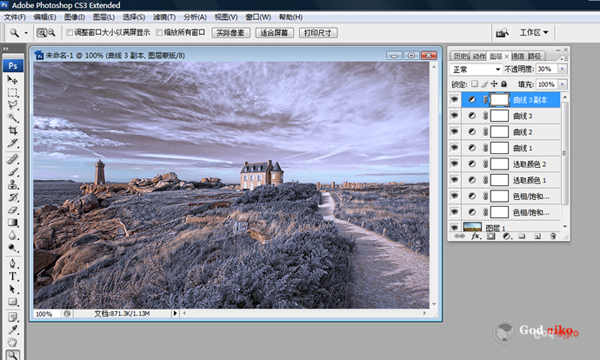
Task: Open the 工作区 workspace dropdown
Action: pyautogui.click(x=534, y=33)
